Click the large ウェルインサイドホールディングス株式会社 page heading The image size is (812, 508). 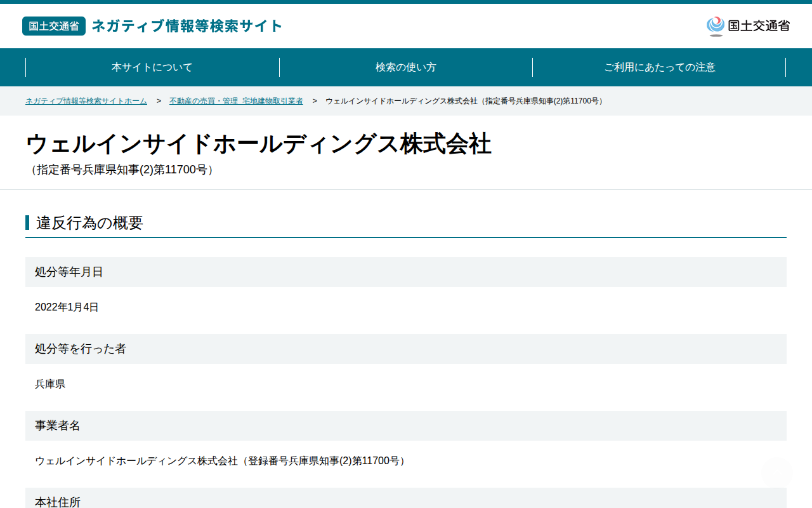click(259, 144)
